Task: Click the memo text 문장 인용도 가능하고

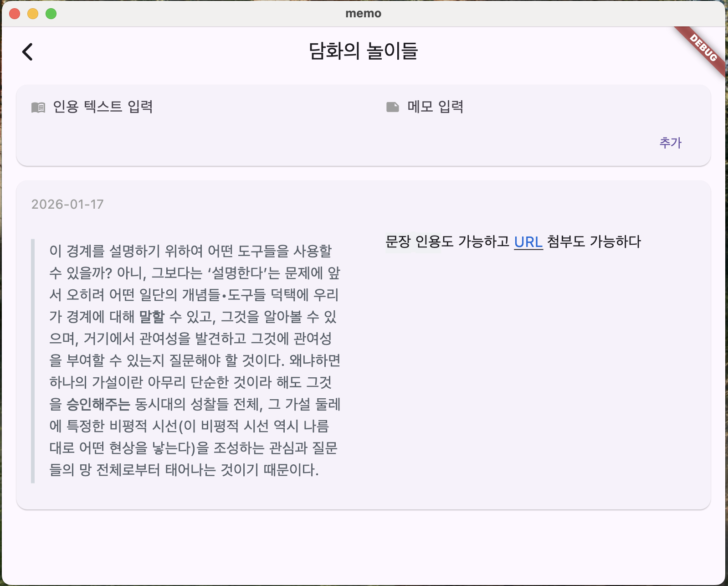Action: point(447,242)
